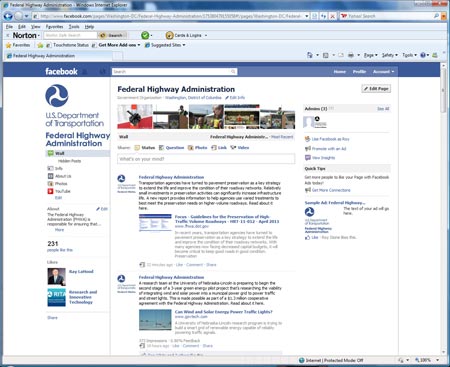This screenshot has width=450, height=367.
Task: Open the Help menu
Action: click(x=89, y=27)
